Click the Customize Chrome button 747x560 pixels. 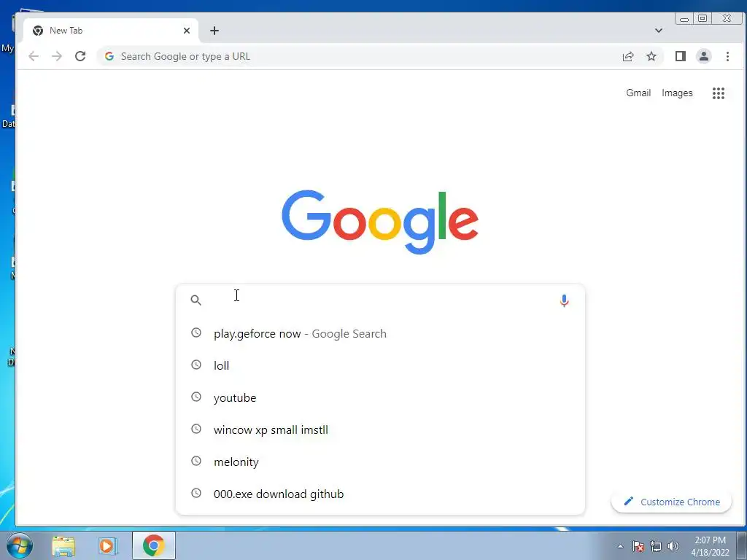(x=671, y=502)
